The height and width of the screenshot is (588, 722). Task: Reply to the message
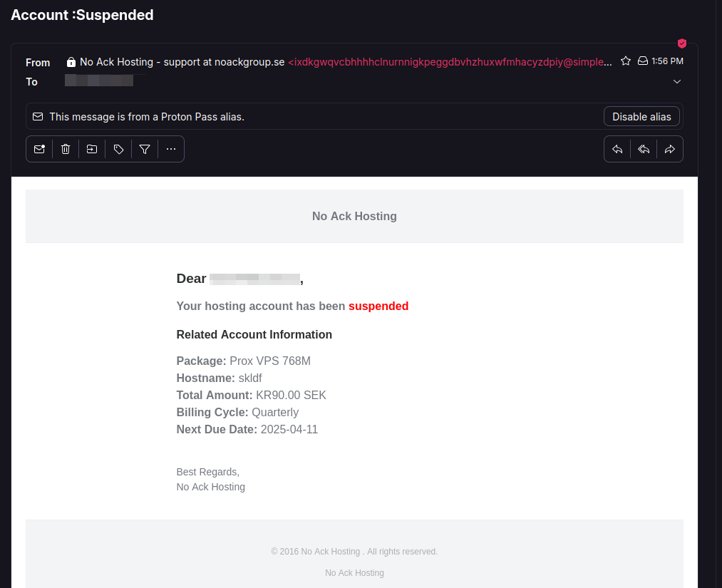[617, 149]
